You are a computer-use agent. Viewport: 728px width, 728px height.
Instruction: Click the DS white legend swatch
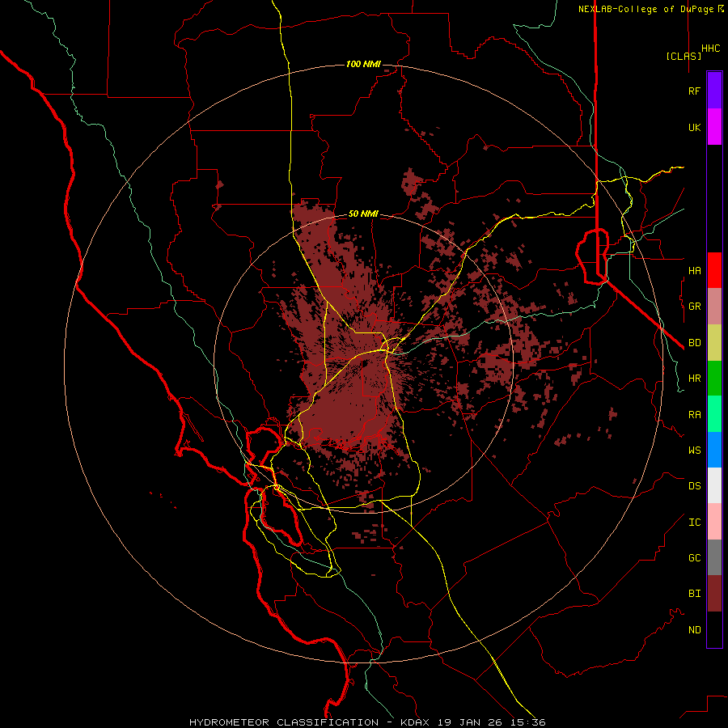(x=714, y=485)
